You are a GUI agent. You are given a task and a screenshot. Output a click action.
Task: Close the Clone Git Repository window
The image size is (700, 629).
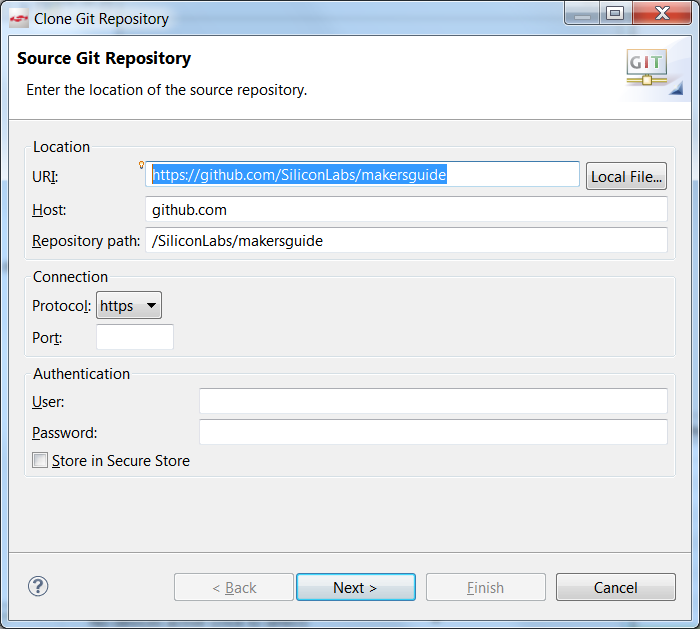coord(662,13)
